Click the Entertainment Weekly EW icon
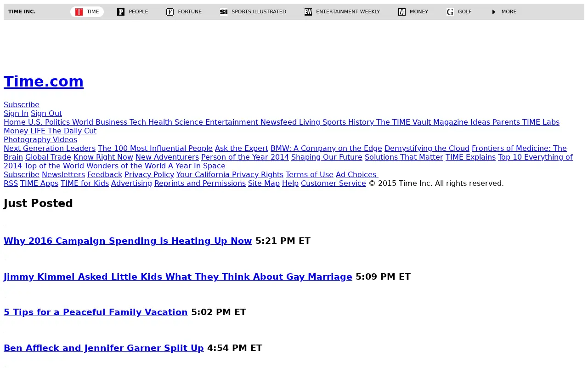588x368 pixels. (308, 12)
